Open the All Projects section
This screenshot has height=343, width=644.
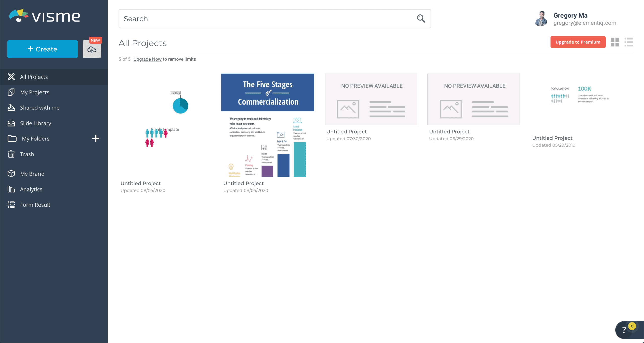pos(34,77)
